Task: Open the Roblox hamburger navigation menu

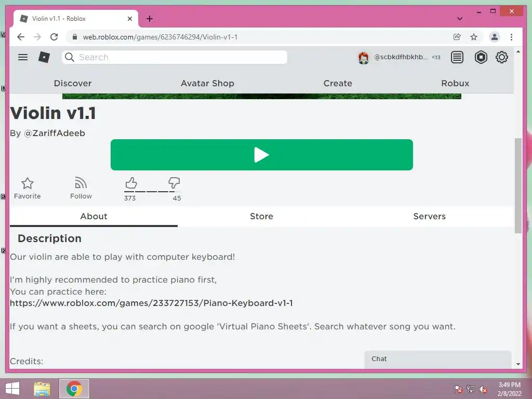Action: pos(23,57)
